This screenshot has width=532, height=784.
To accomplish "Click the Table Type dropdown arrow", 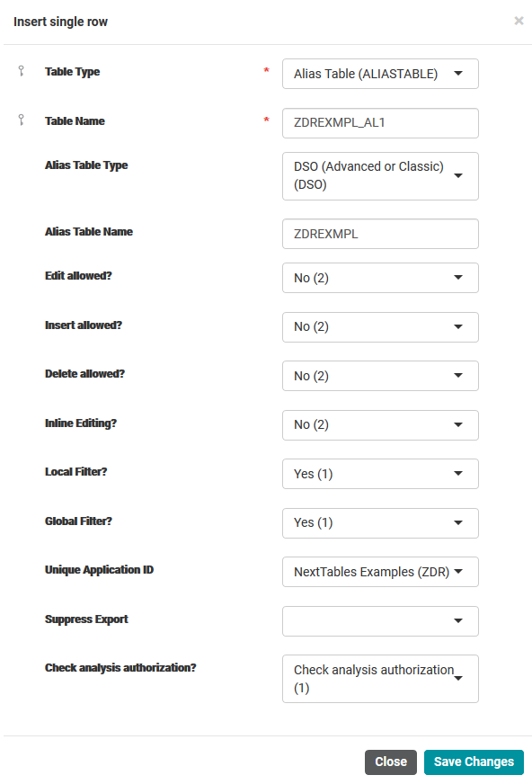I will (x=458, y=74).
